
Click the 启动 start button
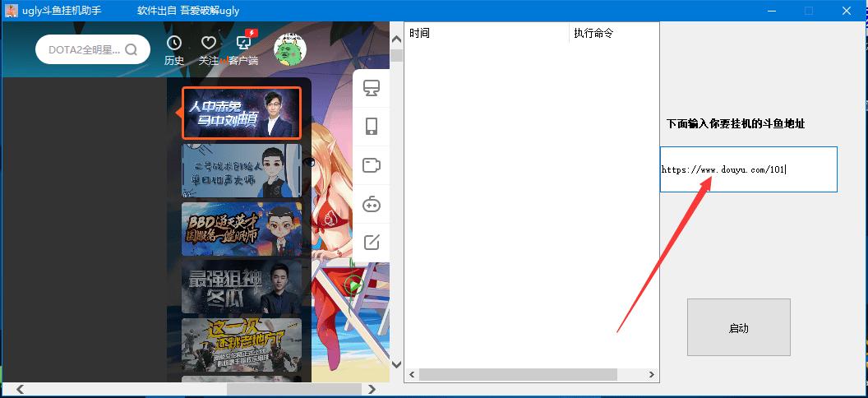(738, 327)
